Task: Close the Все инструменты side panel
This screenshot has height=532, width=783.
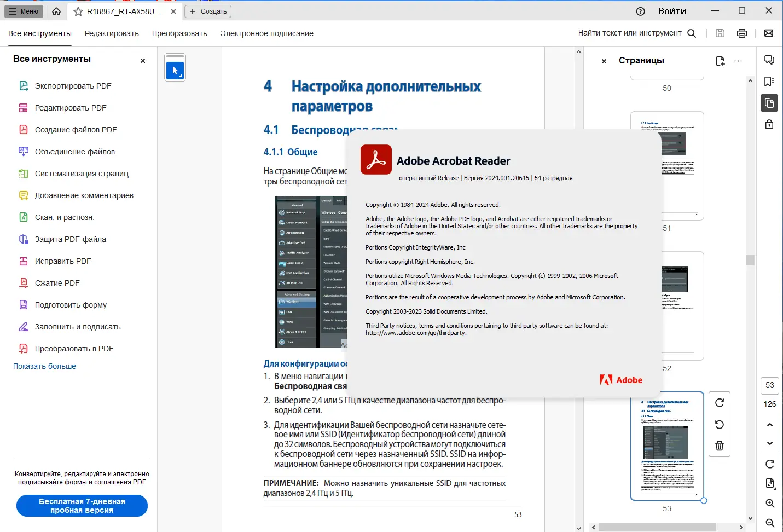Action: (x=143, y=61)
